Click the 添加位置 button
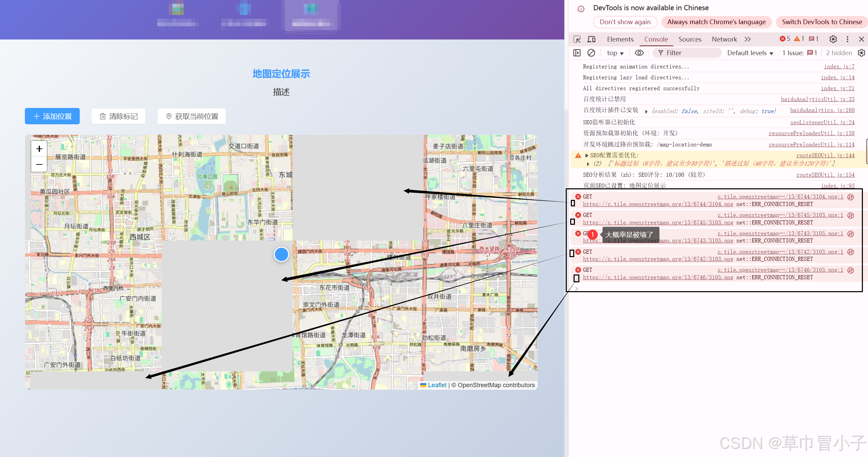The width and height of the screenshot is (868, 457). (x=52, y=116)
